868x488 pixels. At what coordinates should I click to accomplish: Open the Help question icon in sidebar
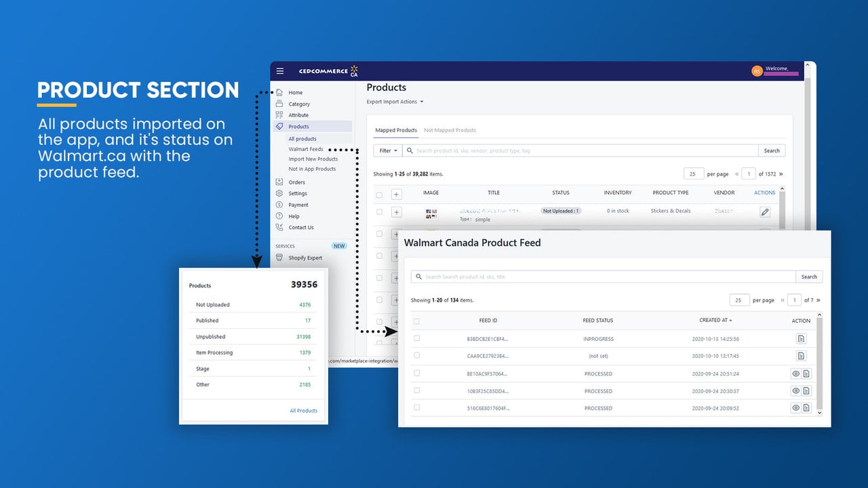(279, 216)
